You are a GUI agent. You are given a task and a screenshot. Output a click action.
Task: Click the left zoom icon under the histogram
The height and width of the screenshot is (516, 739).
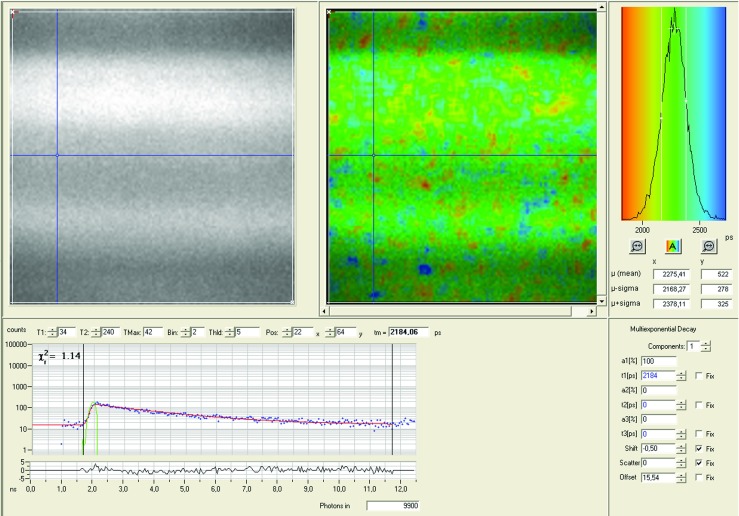coord(638,245)
